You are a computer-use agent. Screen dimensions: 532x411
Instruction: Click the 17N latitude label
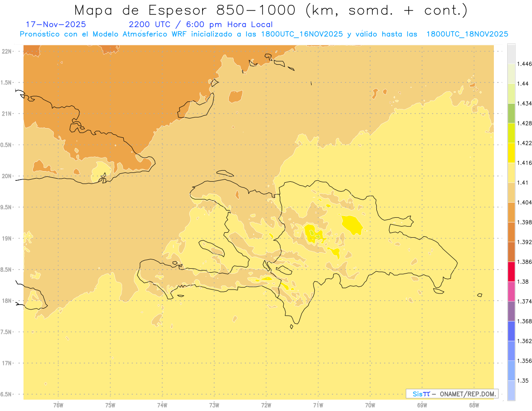tap(7, 363)
